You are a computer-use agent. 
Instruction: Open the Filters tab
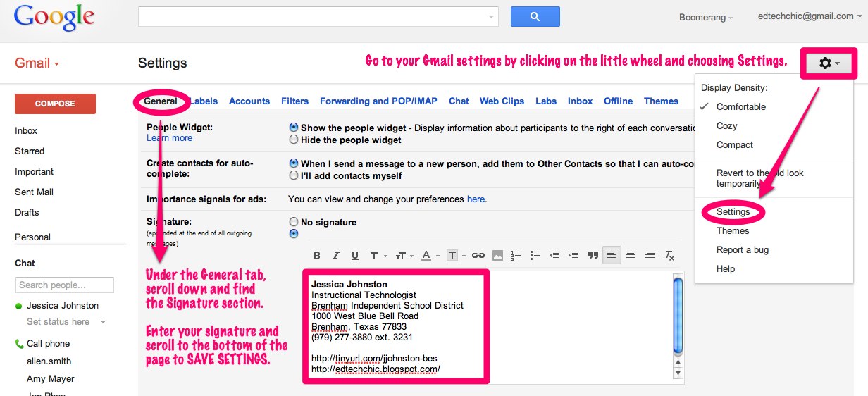295,101
